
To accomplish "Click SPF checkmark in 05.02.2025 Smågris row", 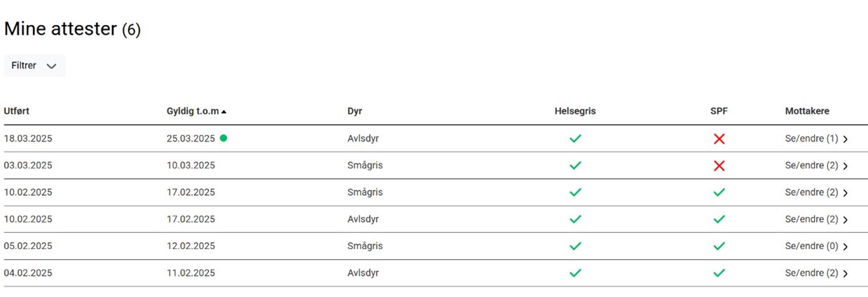I will point(719,246).
